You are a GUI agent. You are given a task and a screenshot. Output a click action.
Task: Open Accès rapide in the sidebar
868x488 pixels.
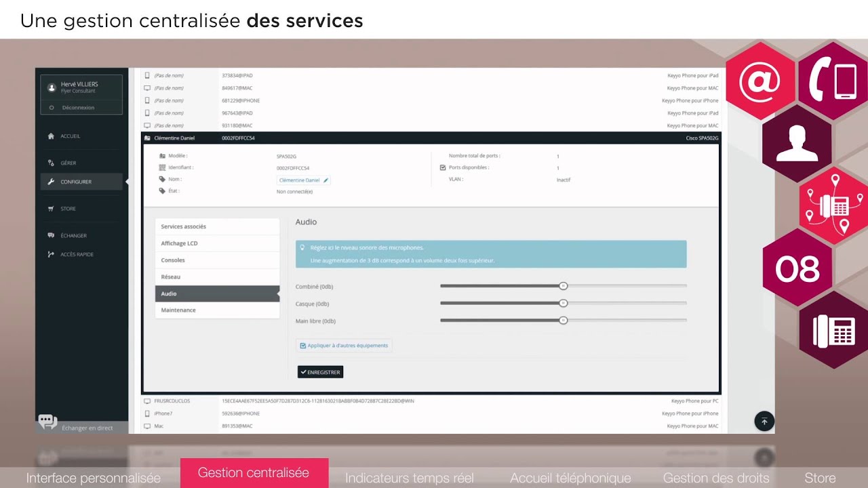pyautogui.click(x=77, y=255)
